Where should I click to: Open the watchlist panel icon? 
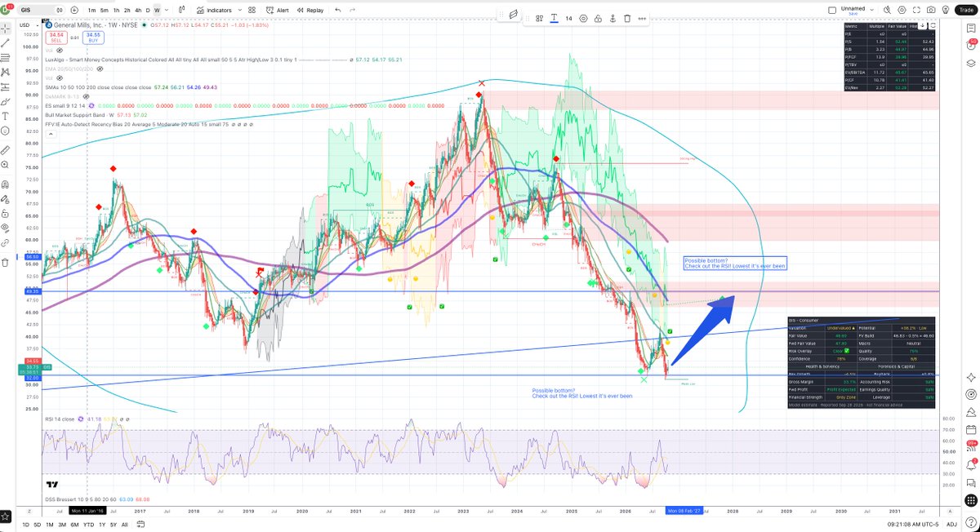pos(971,28)
